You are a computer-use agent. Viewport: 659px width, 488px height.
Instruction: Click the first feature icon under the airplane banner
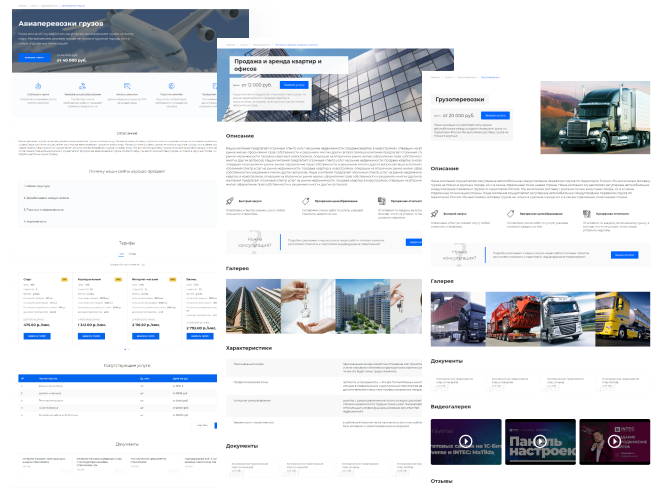[x=38, y=86]
